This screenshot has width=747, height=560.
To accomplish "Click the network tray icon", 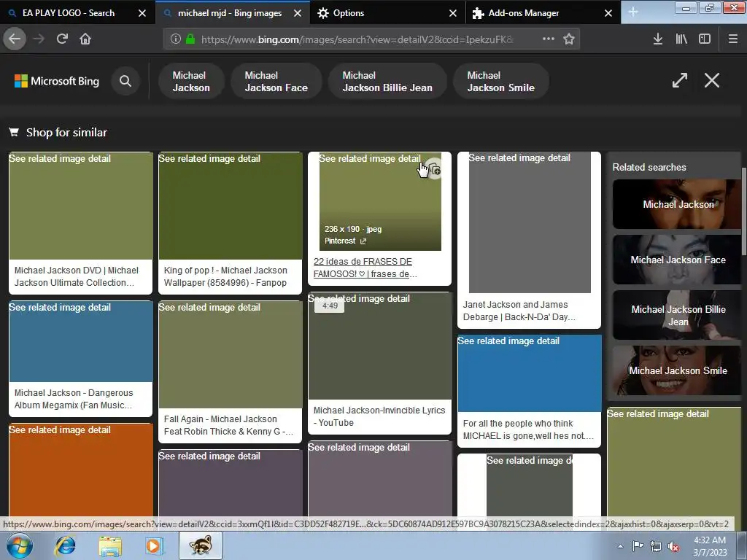I will coord(656,546).
